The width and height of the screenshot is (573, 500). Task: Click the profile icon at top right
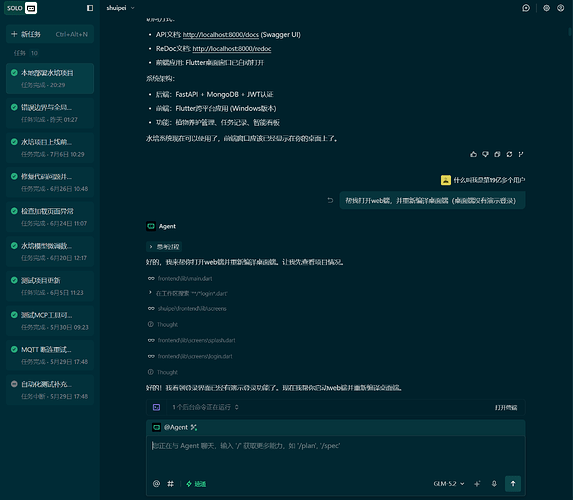[561, 8]
